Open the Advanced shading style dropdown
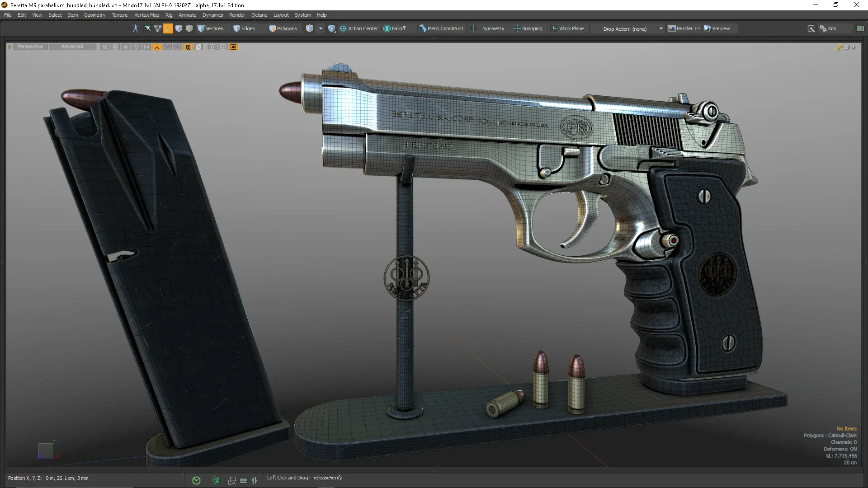868x488 pixels. (72, 47)
